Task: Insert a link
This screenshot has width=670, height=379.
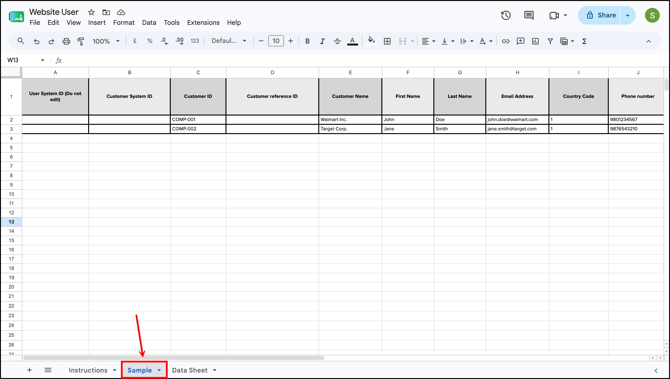Action: pos(505,41)
